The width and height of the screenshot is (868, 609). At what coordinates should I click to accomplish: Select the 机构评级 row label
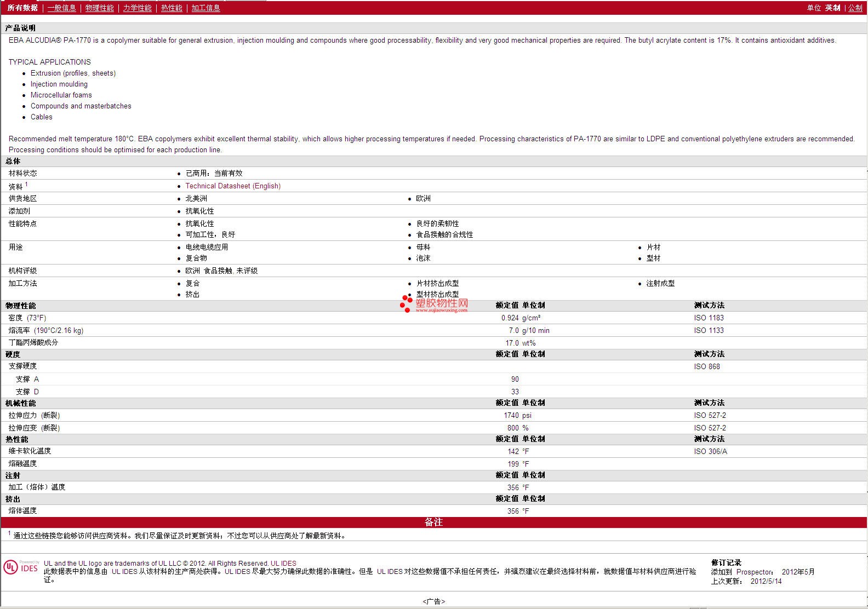coord(22,271)
